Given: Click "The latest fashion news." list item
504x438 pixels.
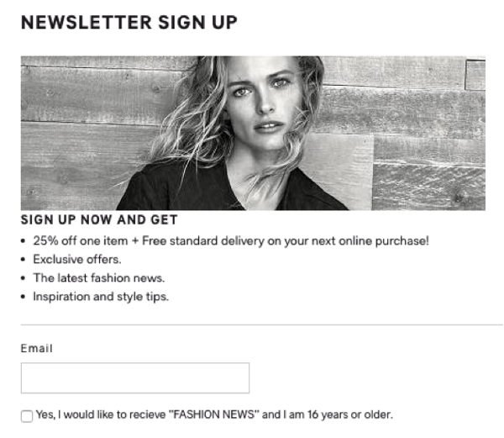Looking at the screenshot, I should point(99,278).
